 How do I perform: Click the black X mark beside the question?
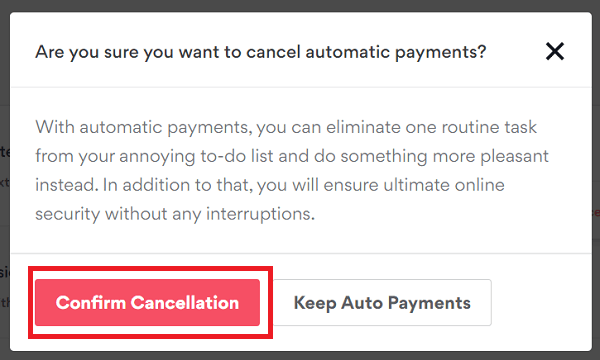click(554, 51)
